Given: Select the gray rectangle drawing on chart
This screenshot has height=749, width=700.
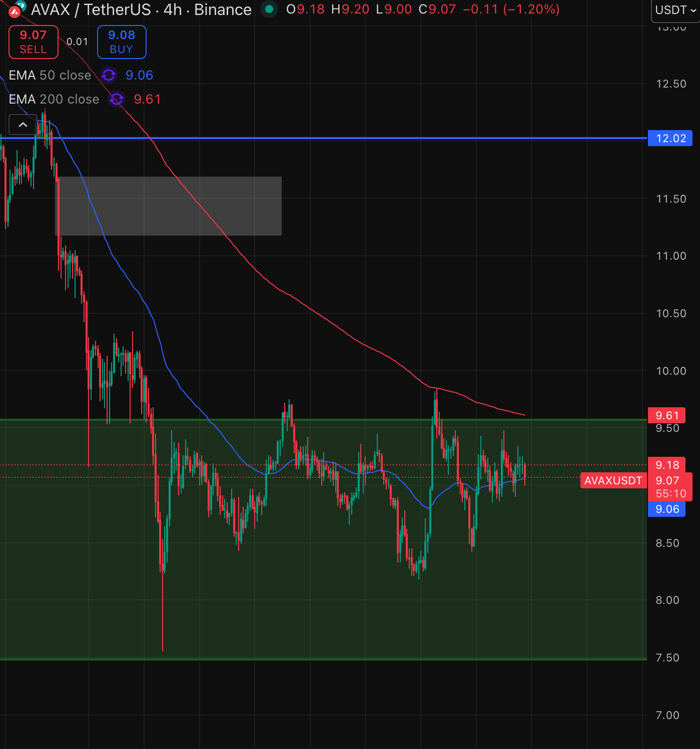Looking at the screenshot, I should 168,206.
